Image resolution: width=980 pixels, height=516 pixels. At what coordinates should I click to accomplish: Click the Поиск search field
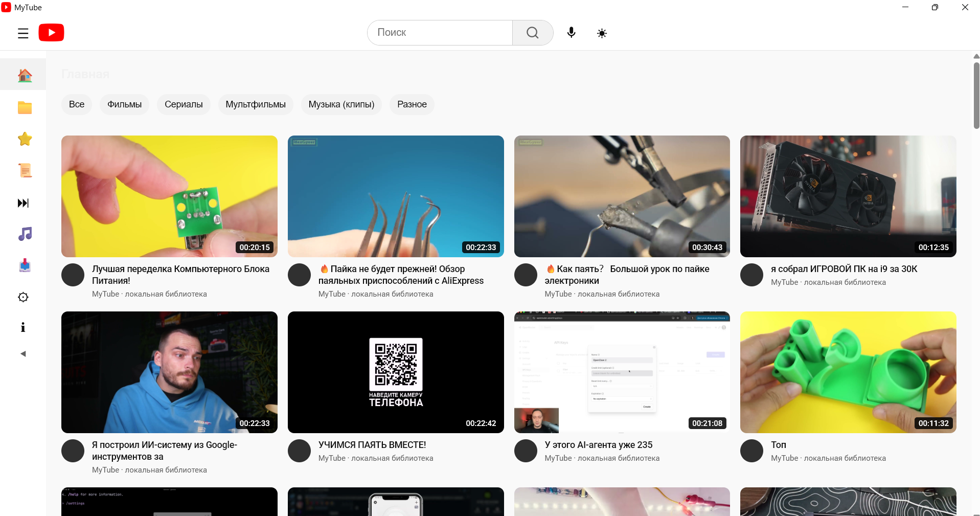440,33
